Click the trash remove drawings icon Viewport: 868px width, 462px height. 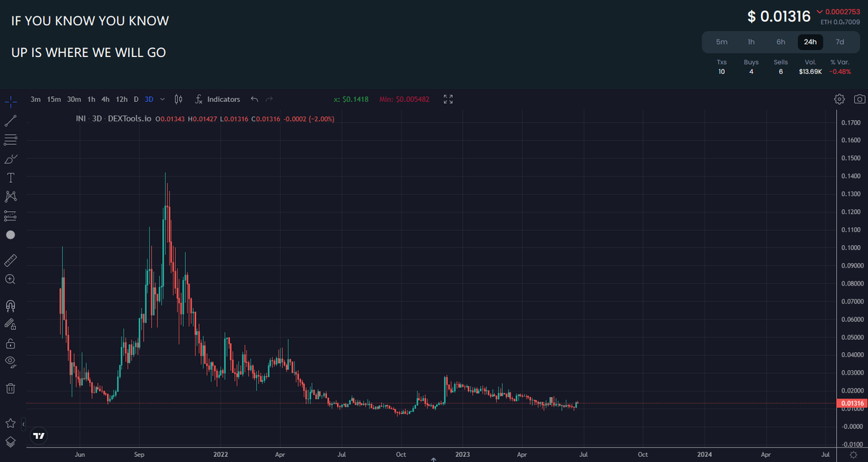[10, 388]
